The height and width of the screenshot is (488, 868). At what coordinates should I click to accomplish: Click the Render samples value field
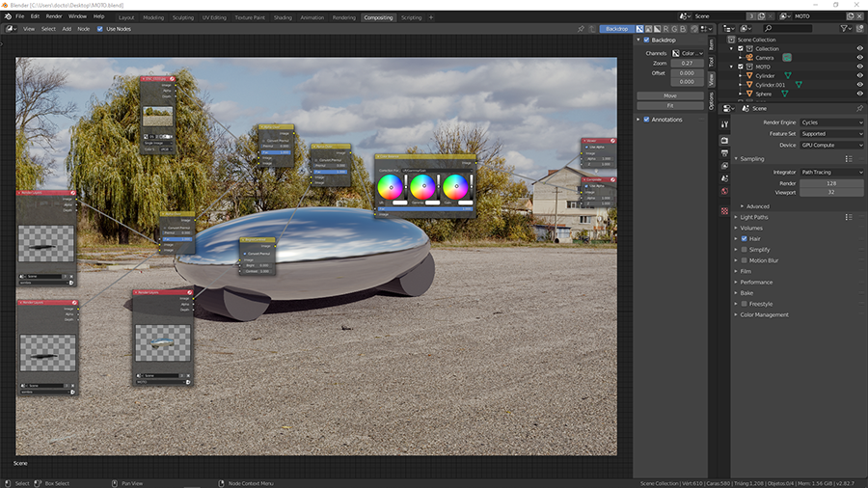pos(830,182)
